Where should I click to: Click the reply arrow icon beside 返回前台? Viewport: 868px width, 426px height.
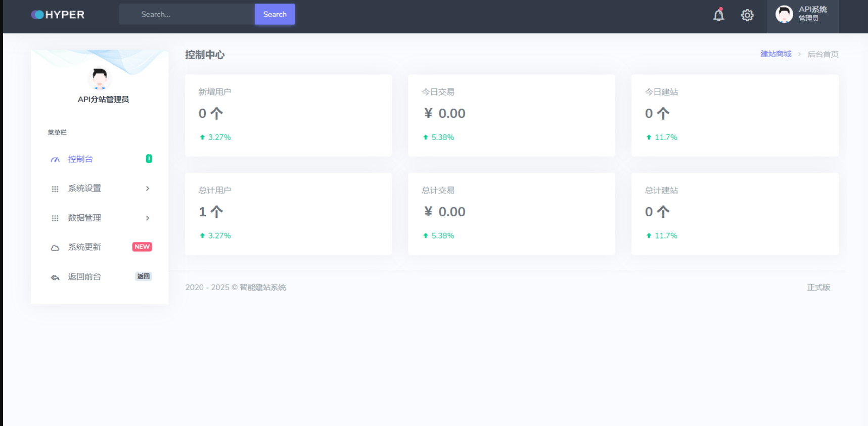click(x=55, y=277)
